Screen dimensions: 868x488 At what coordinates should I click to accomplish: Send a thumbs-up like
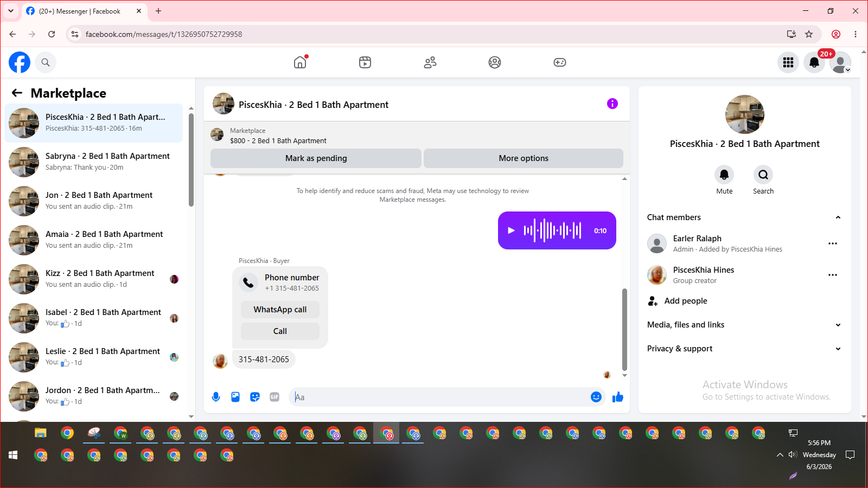(x=618, y=397)
